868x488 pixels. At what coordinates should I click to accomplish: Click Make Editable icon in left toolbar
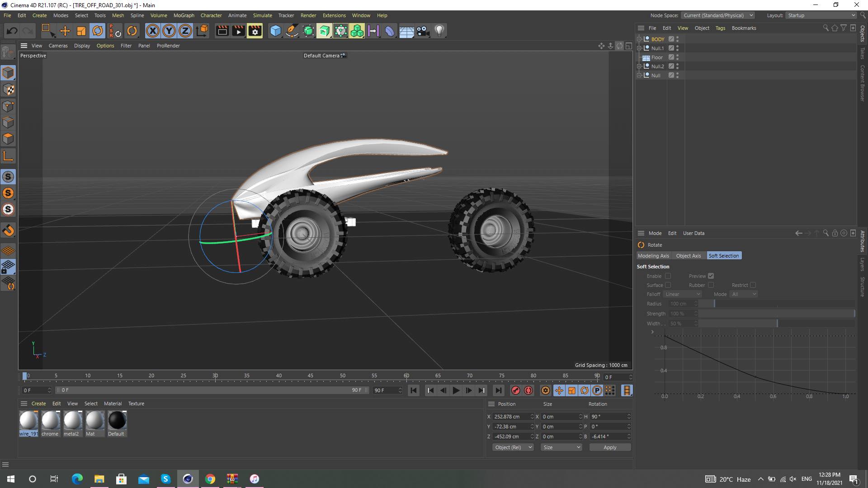click(x=8, y=53)
